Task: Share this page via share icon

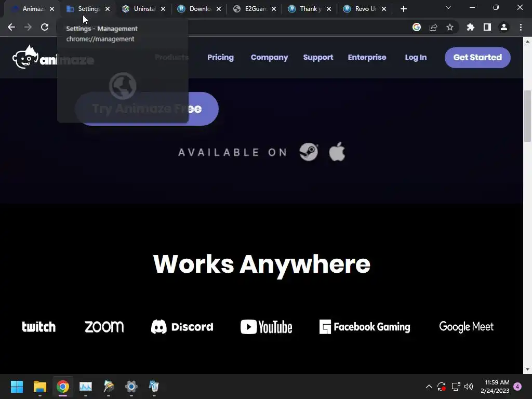Action: point(433,27)
